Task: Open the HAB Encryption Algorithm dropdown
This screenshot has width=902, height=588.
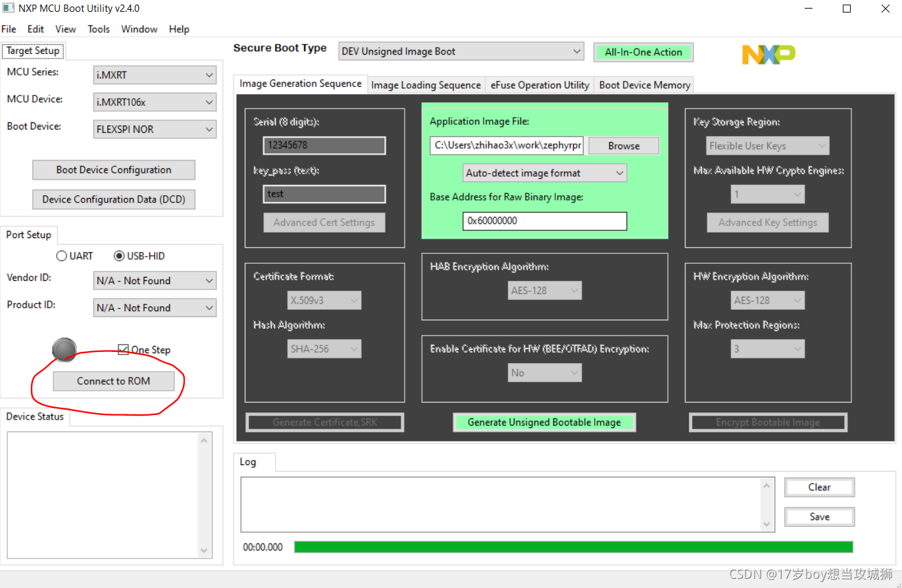Action: 543,290
